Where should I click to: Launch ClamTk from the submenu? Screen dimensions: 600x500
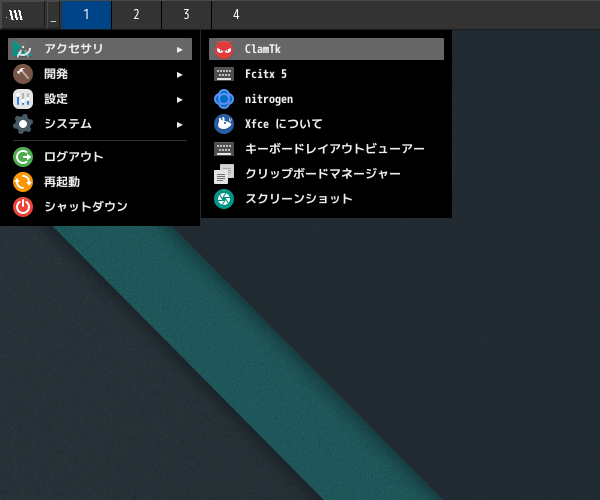[x=326, y=49]
